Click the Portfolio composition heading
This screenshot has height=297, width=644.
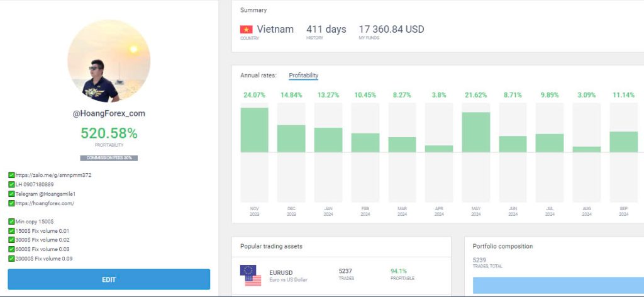click(502, 247)
